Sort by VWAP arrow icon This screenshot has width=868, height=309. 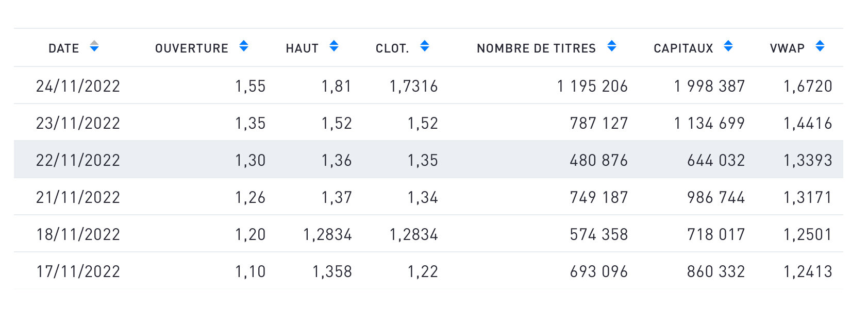click(x=820, y=46)
